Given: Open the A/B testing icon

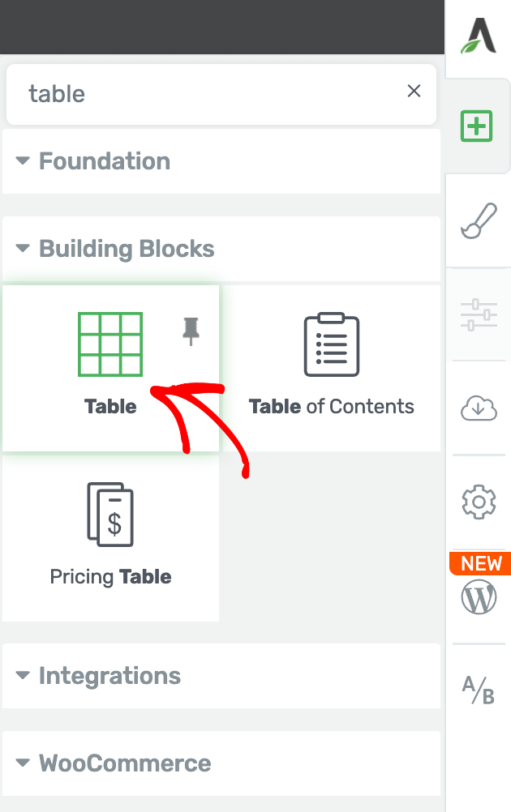Looking at the screenshot, I should (479, 690).
